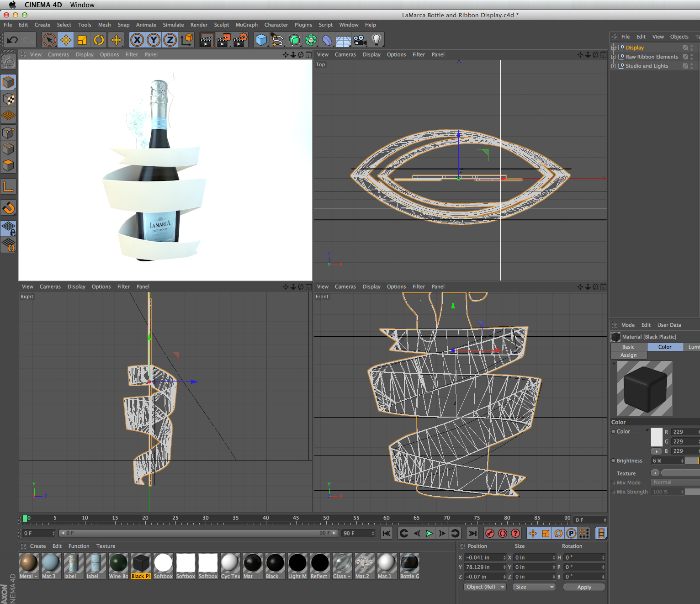Switch to the material Color tab
Viewport: 700px width, 604px height.
(x=665, y=347)
